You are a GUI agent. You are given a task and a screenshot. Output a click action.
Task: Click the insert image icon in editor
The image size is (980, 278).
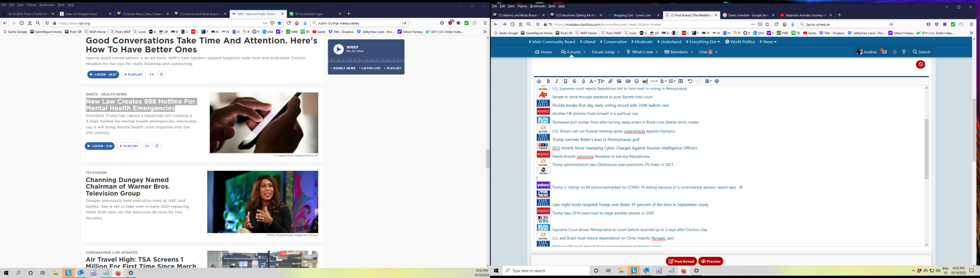coord(619,81)
